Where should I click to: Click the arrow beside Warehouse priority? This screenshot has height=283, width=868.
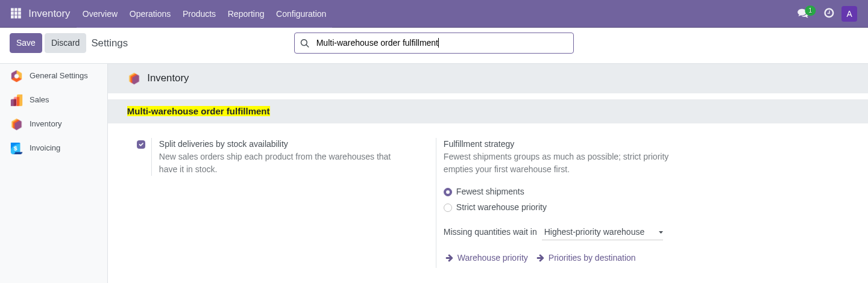pos(449,258)
